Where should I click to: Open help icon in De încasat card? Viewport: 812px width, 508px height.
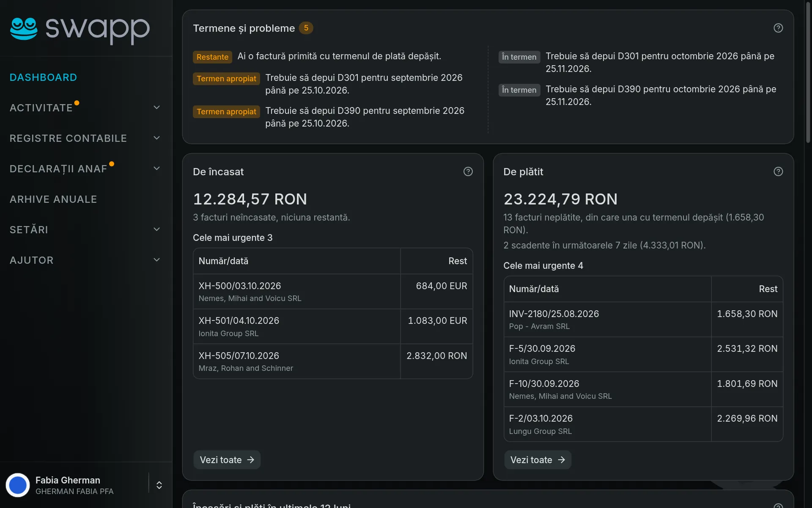(468, 171)
